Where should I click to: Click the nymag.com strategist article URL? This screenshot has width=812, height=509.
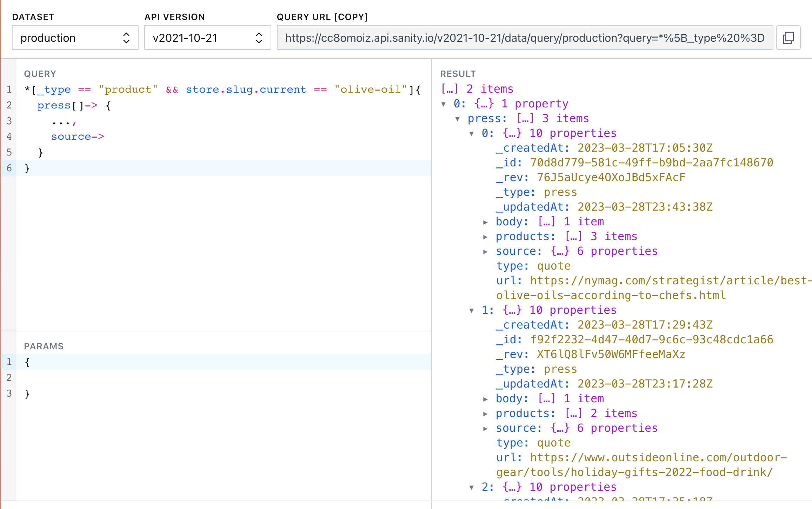point(667,281)
